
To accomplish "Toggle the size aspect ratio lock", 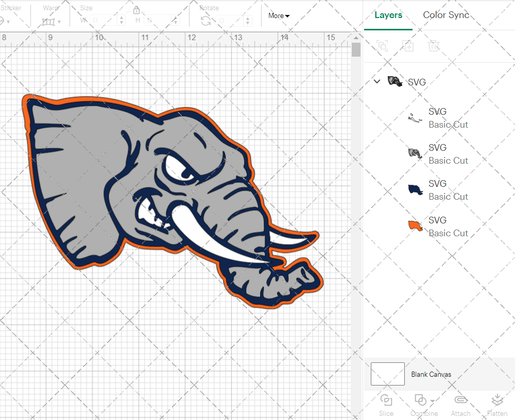I will 136,10.
